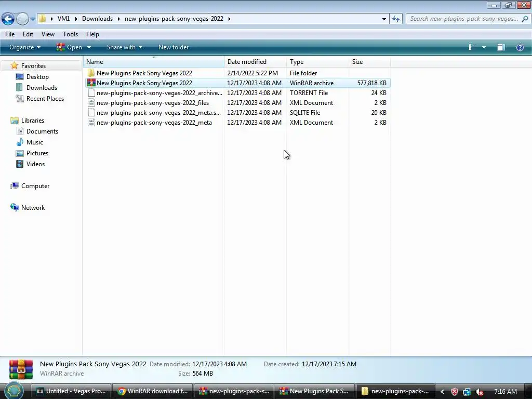
Task: Select Downloads in the address path
Action: (x=97, y=19)
